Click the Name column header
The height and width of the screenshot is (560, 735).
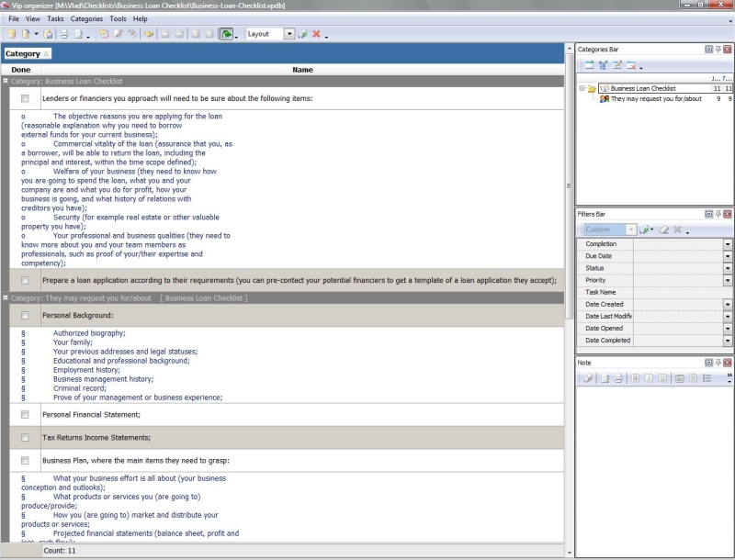(x=302, y=70)
